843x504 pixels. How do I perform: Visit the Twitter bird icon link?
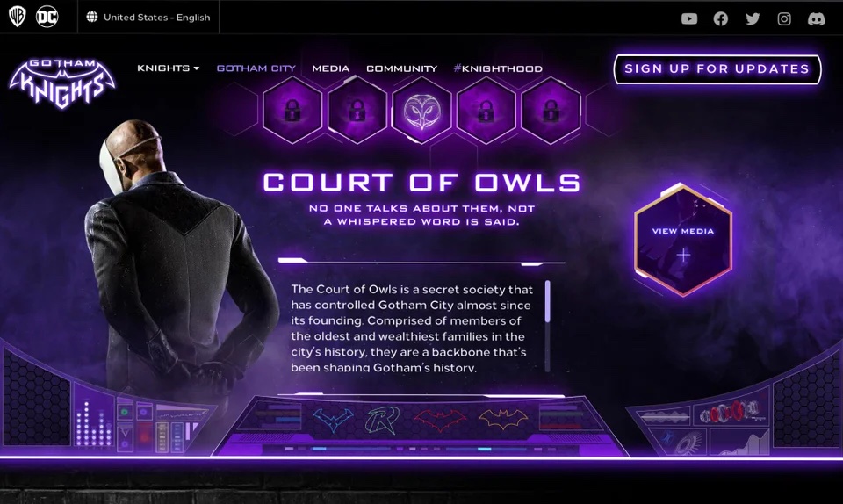753,18
